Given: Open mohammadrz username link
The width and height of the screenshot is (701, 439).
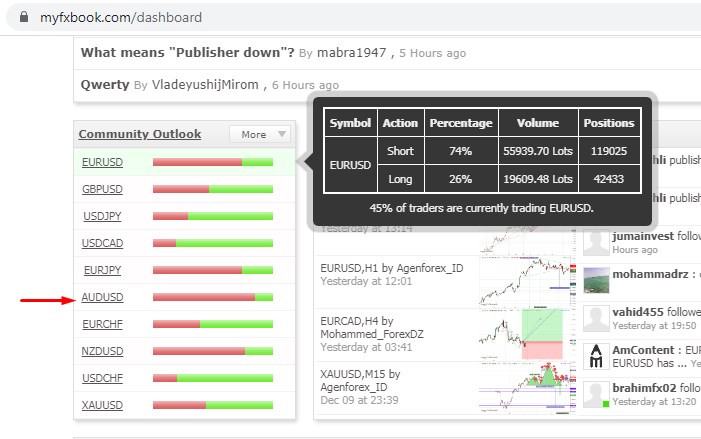Looking at the screenshot, I should pyautogui.click(x=650, y=274).
